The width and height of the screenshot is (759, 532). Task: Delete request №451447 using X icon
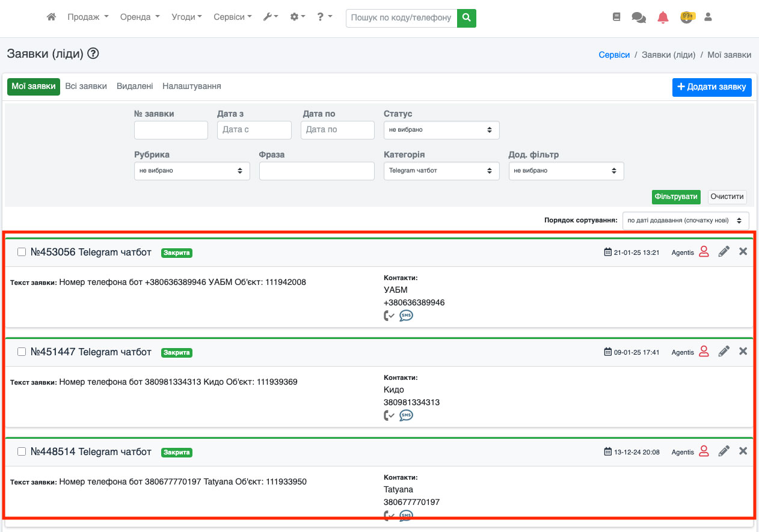point(743,351)
